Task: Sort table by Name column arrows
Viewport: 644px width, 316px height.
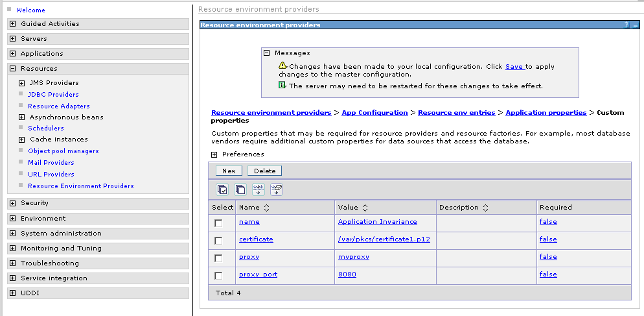Action: pyautogui.click(x=266, y=208)
